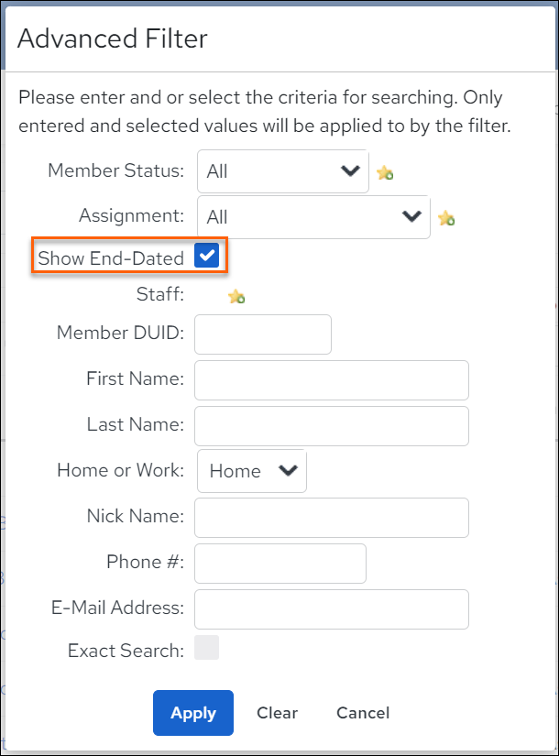Clear all filter criteria
The height and width of the screenshot is (756, 559).
[x=277, y=713]
